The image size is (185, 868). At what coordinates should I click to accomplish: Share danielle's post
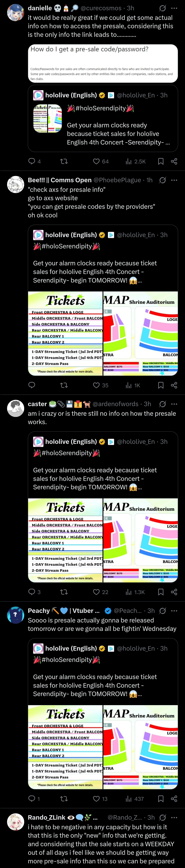174,161
